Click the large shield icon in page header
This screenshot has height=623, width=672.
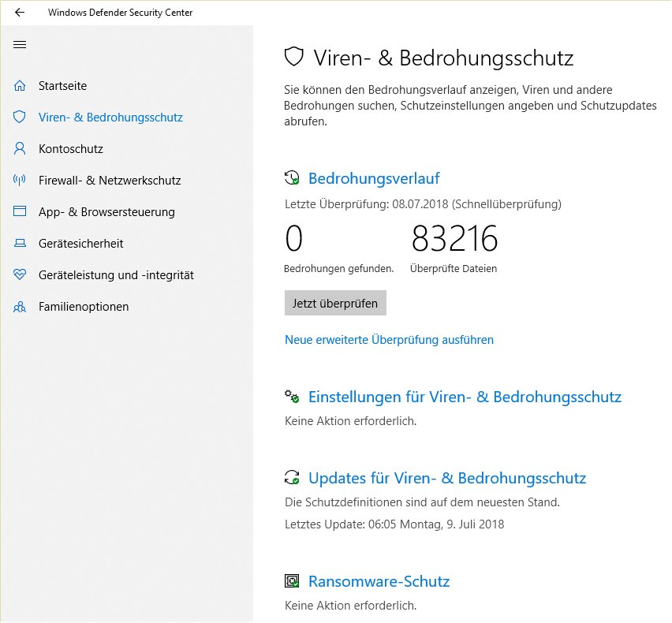click(x=294, y=57)
